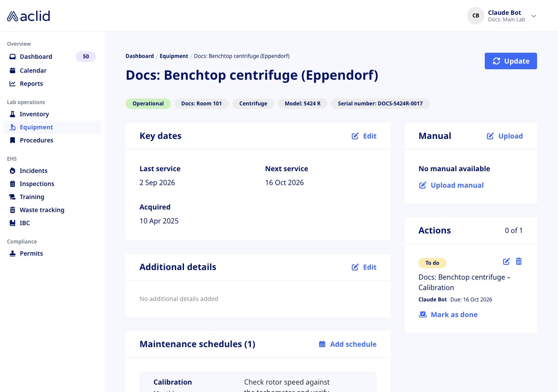This screenshot has width=558, height=392.
Task: Click the Training icon in sidebar
Action: [13, 197]
